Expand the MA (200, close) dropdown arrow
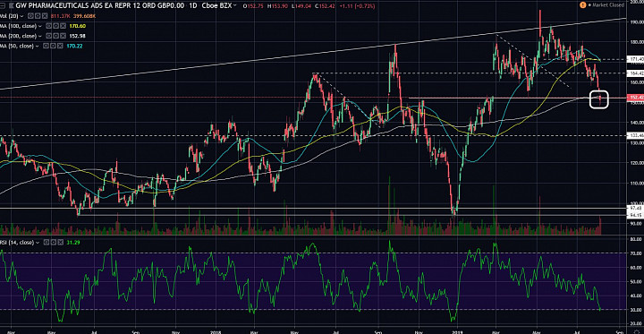This screenshot has height=334, width=644. click(40, 36)
